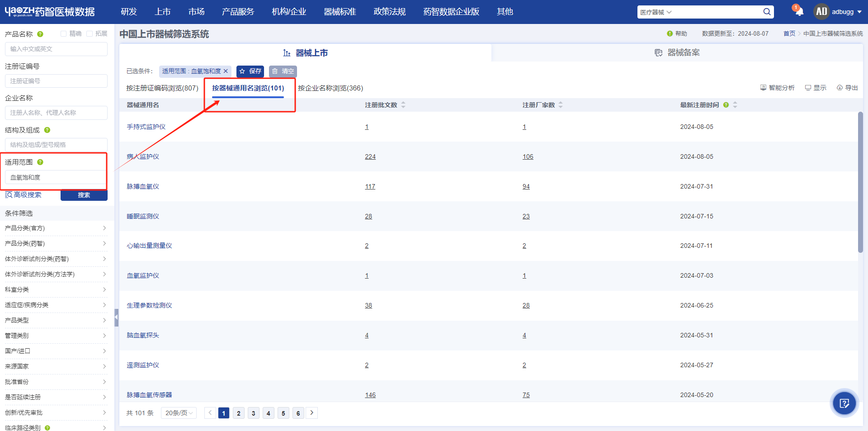Open the floating help chat icon
Image resolution: width=868 pixels, height=431 pixels.
(844, 403)
